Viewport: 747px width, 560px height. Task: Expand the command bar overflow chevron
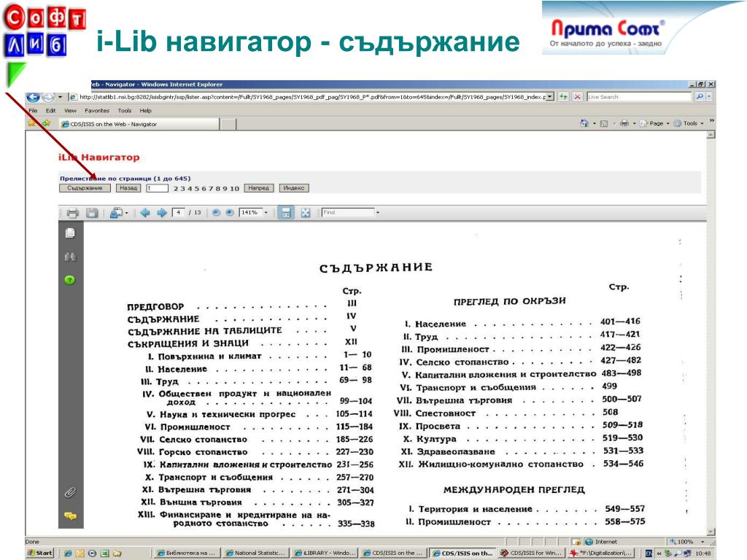point(712,122)
